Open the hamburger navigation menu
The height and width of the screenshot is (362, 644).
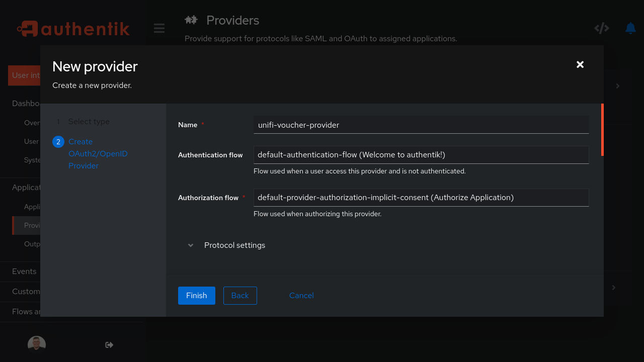tap(159, 28)
